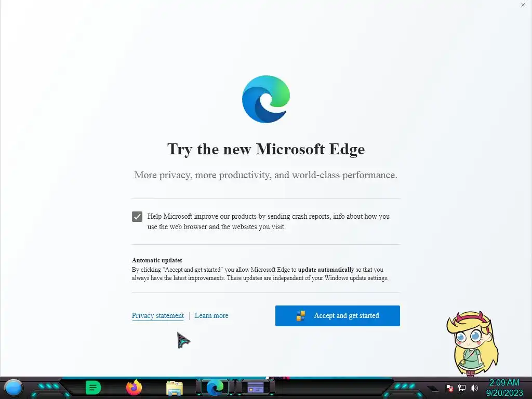Open the Learn more link
532x399 pixels.
(211, 315)
